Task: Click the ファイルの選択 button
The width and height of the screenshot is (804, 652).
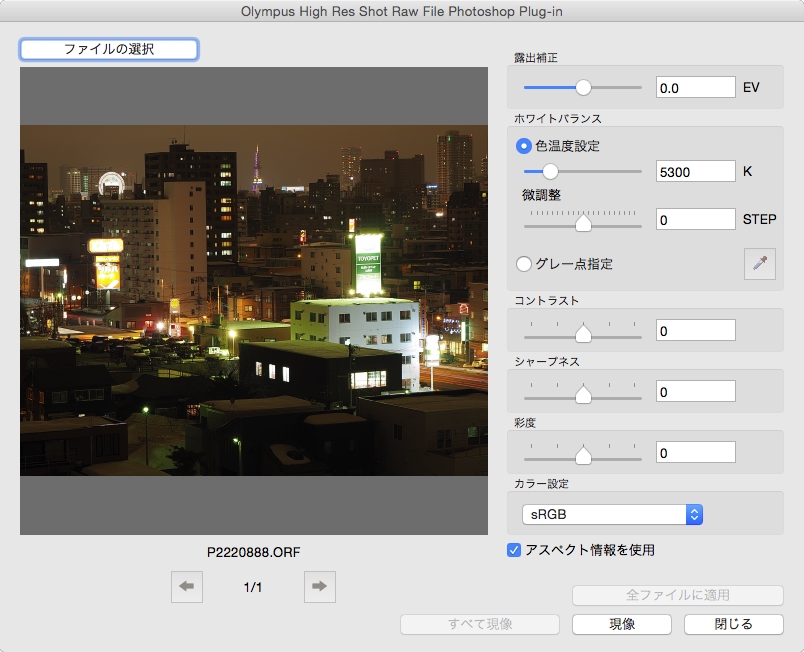Action: point(109,49)
